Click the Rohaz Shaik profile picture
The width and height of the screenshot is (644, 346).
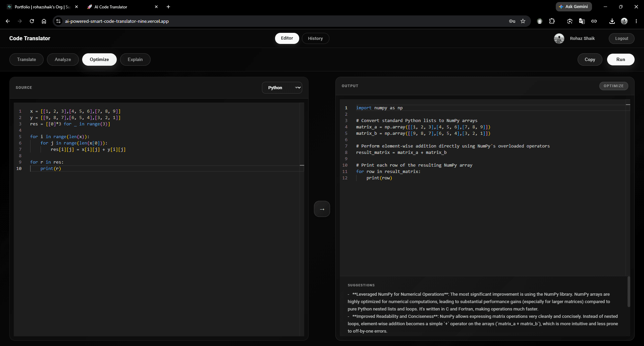[559, 39]
